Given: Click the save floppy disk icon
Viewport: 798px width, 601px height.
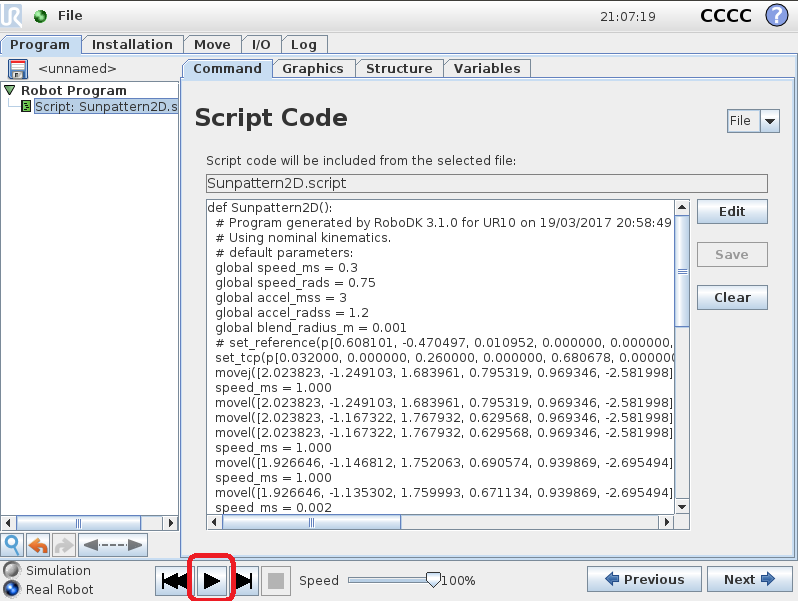Looking at the screenshot, I should [18, 69].
